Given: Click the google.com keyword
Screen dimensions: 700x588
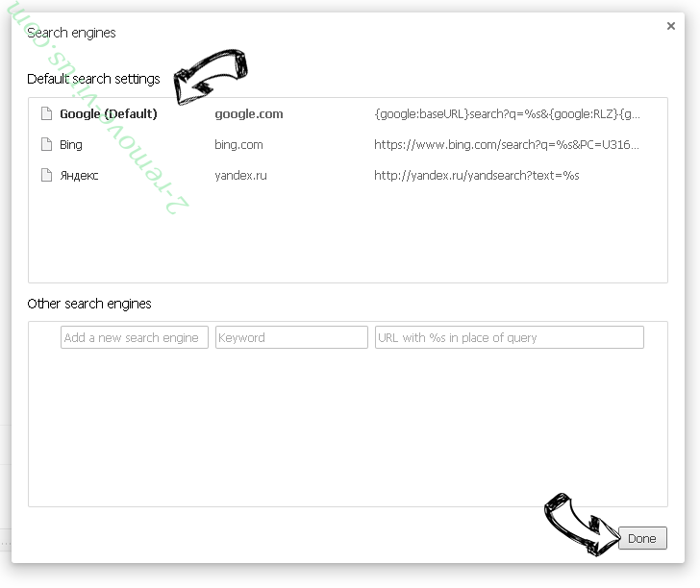Looking at the screenshot, I should pyautogui.click(x=249, y=114).
